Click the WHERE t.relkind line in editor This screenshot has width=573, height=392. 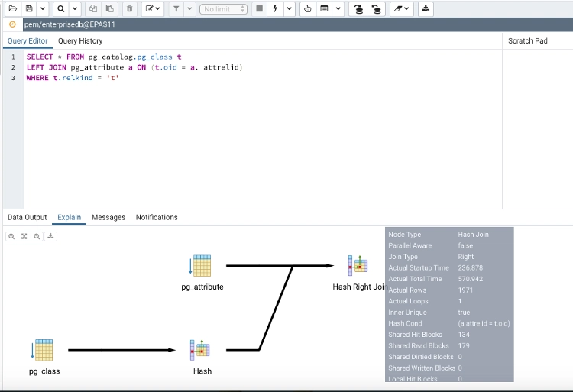[x=73, y=78]
